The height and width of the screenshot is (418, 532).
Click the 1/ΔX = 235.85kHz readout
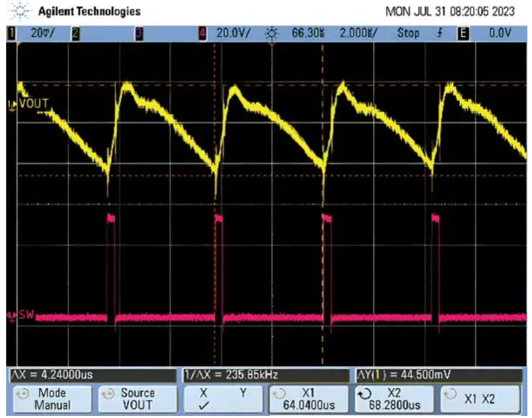pyautogui.click(x=266, y=375)
